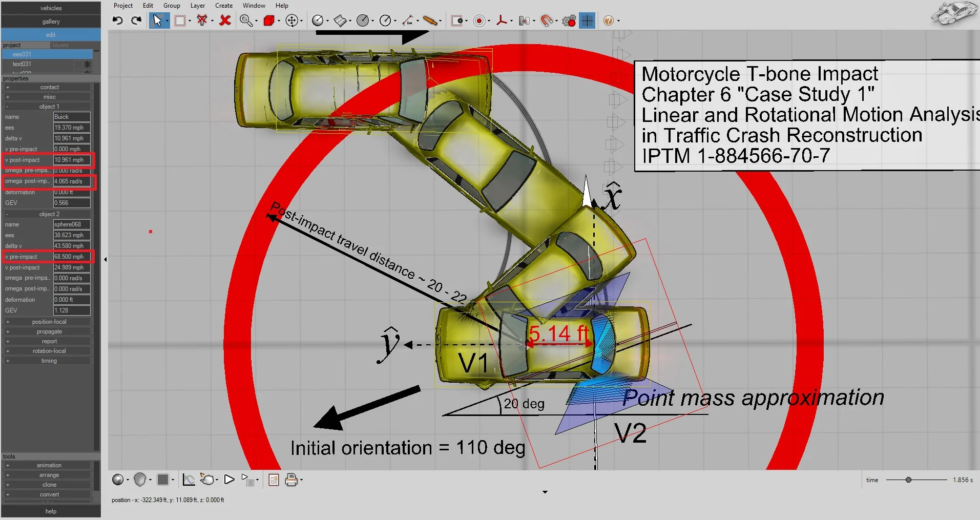Click the redo arrow icon

[136, 20]
